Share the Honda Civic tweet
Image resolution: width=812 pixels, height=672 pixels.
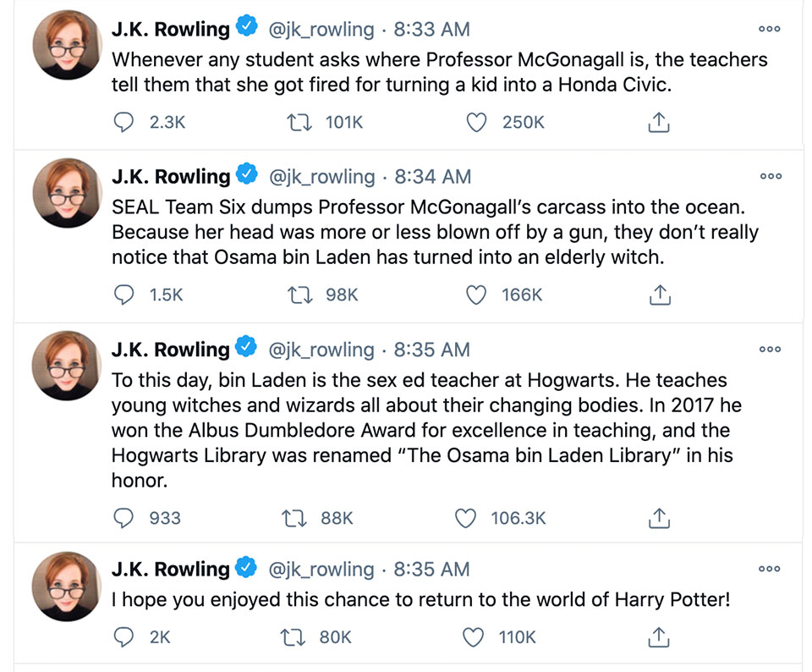658,123
